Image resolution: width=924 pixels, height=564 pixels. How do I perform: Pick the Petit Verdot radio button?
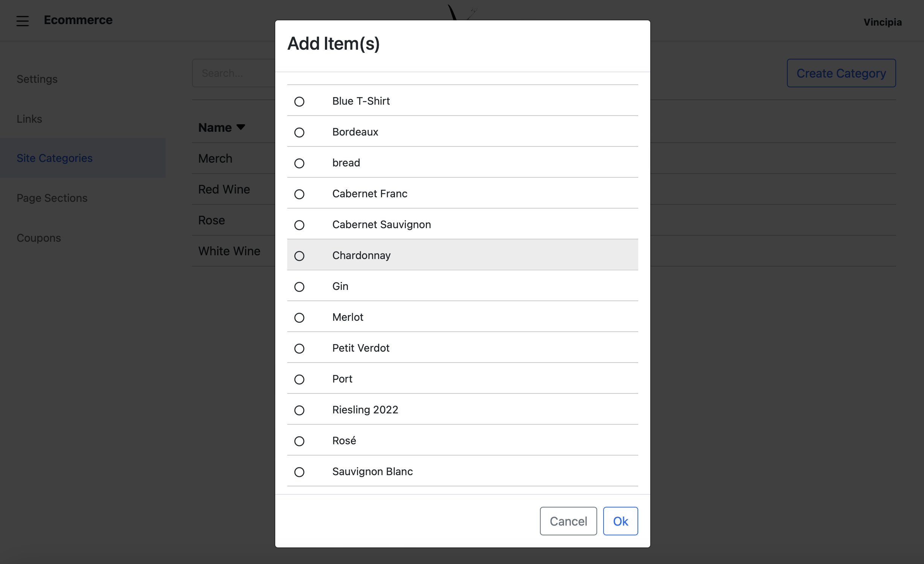coord(299,349)
